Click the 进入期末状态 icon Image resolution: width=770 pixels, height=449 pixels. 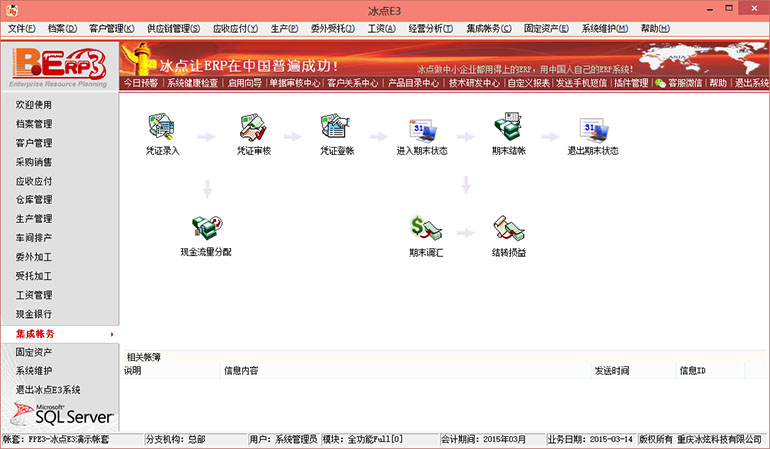click(422, 130)
